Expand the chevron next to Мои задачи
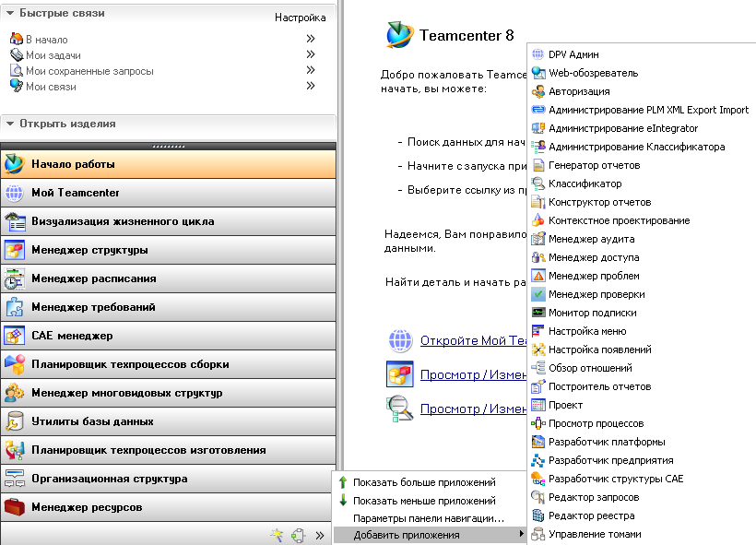 [311, 54]
